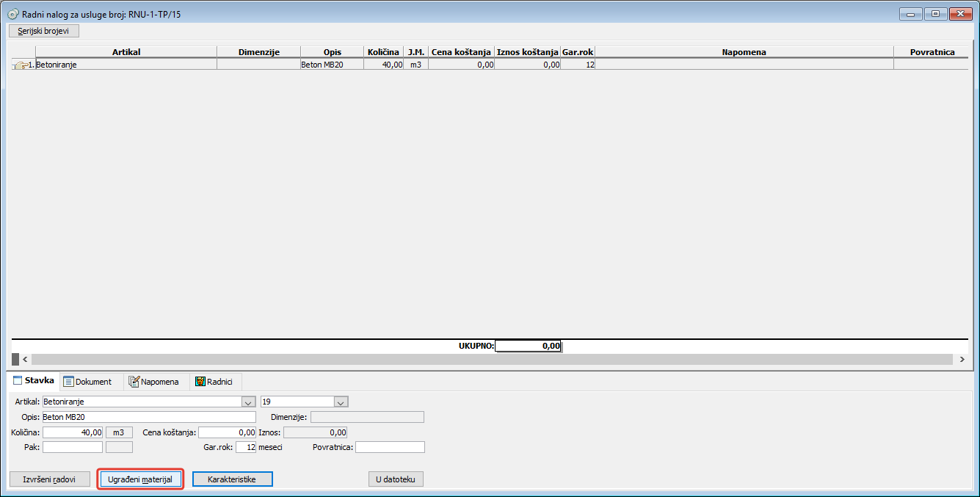Click the hand pointer icon beside row 1
980x497 pixels.
click(20, 65)
